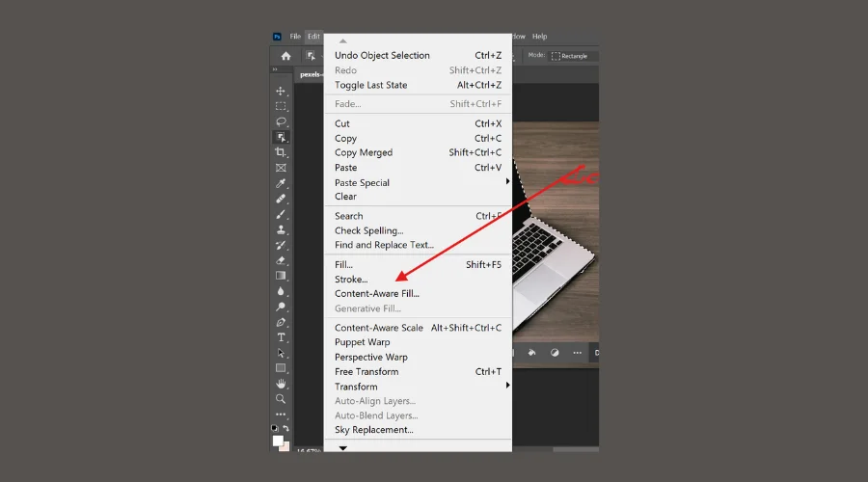The height and width of the screenshot is (482, 868).
Task: Choose Undo Object Selection
Action: pos(418,55)
